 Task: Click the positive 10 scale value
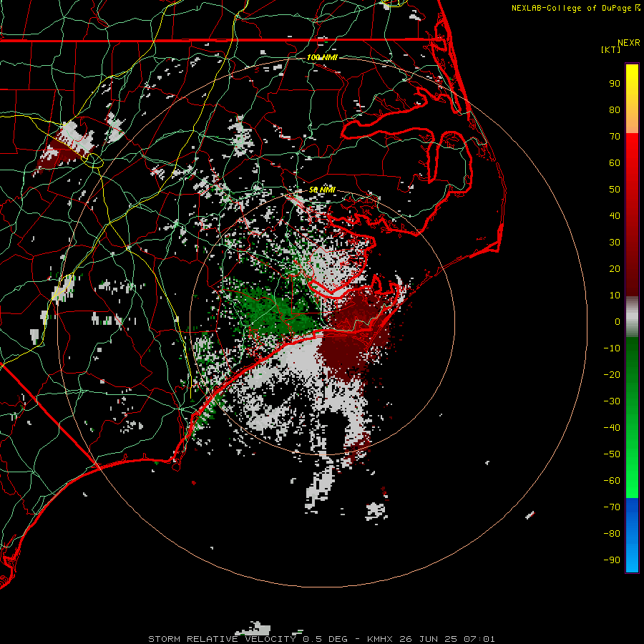[615, 296]
